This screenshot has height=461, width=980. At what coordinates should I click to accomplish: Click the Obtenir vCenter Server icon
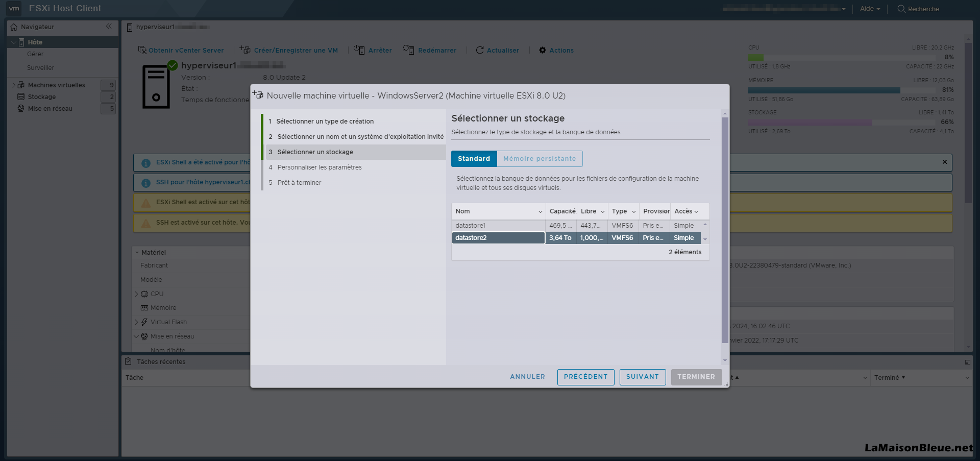[142, 50]
